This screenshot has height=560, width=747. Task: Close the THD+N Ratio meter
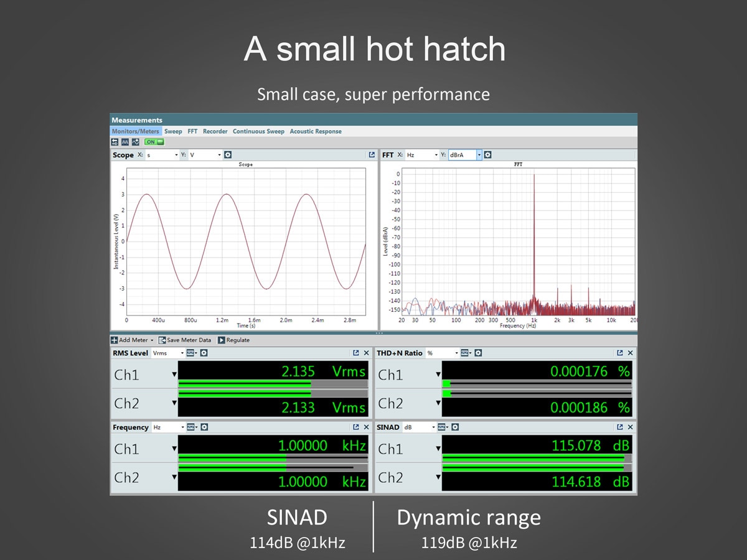[630, 353]
